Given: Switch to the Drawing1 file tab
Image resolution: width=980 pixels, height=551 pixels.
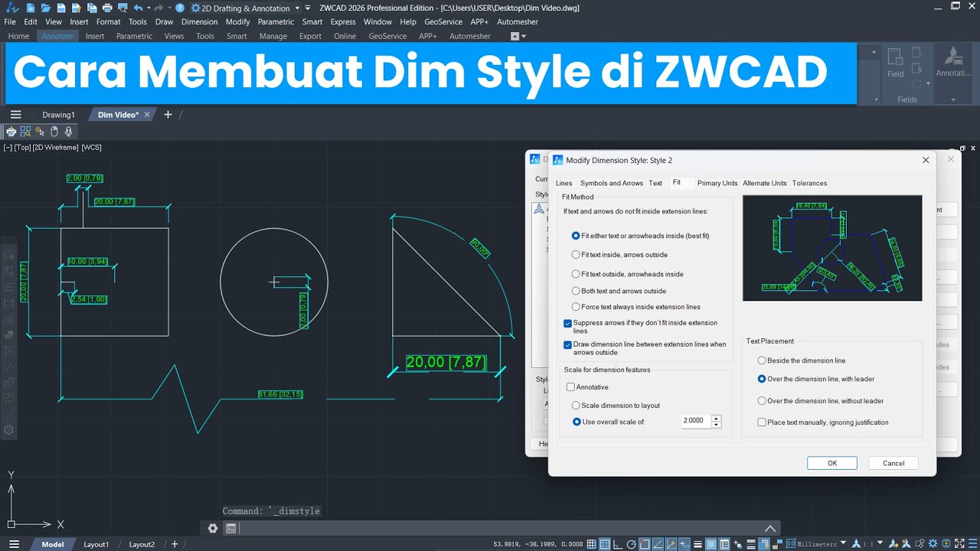Looking at the screenshot, I should coord(58,115).
